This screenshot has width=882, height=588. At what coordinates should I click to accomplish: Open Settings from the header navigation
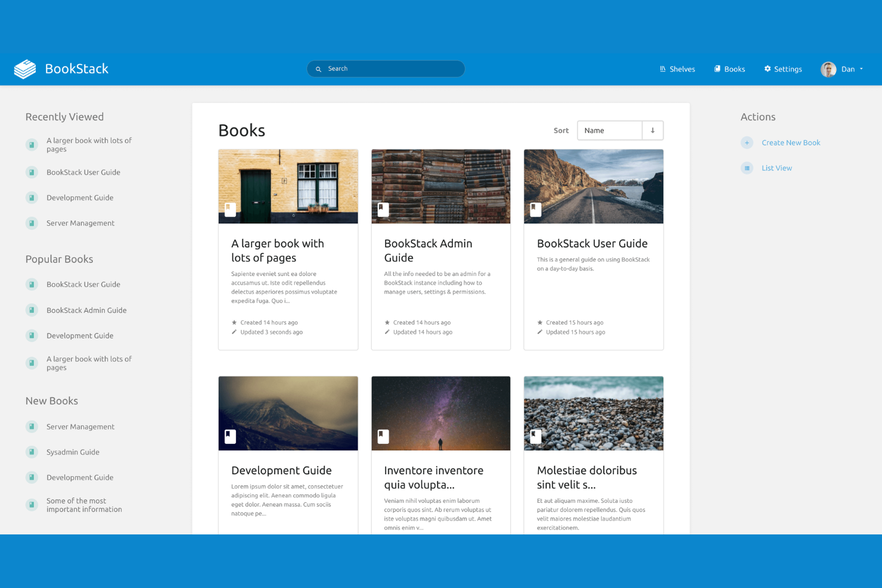[783, 69]
